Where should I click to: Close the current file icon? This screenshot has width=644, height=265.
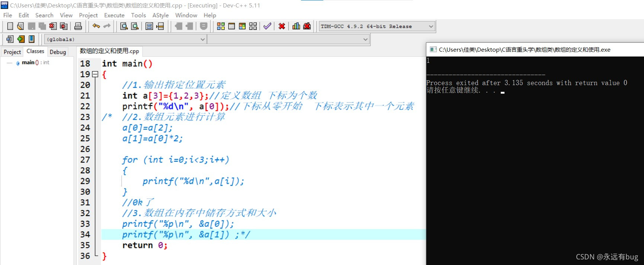click(x=53, y=26)
